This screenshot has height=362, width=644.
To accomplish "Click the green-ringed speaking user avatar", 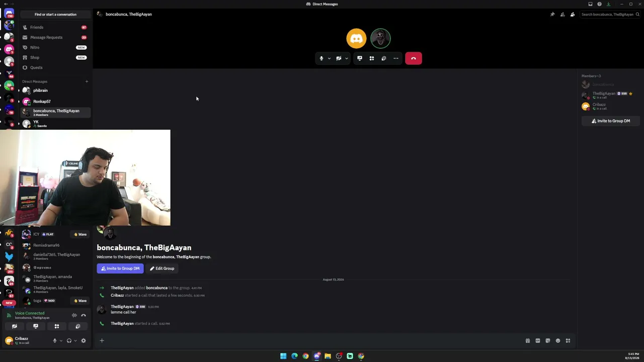I will (x=380, y=38).
